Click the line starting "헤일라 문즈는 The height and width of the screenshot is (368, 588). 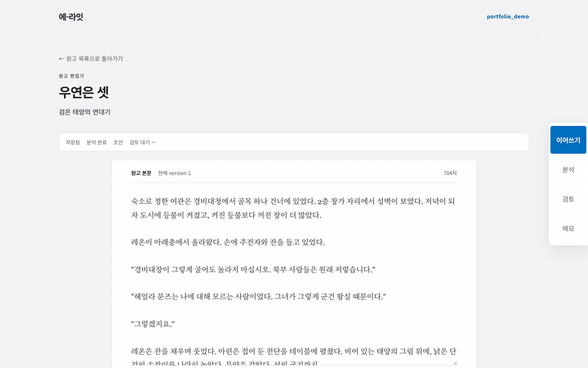tap(258, 297)
